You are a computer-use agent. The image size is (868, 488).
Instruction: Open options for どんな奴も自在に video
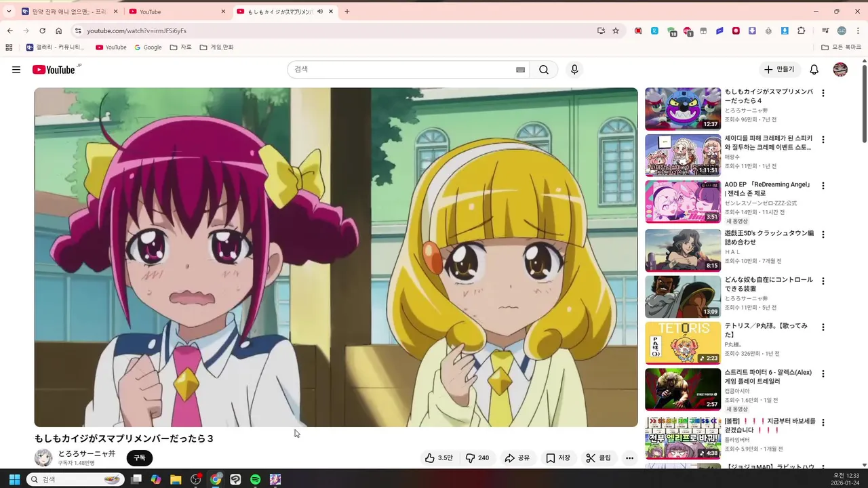[823, 281]
